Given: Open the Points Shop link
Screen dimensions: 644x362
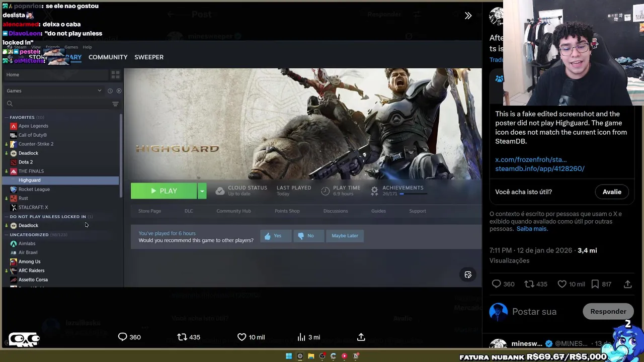Looking at the screenshot, I should [287, 211].
